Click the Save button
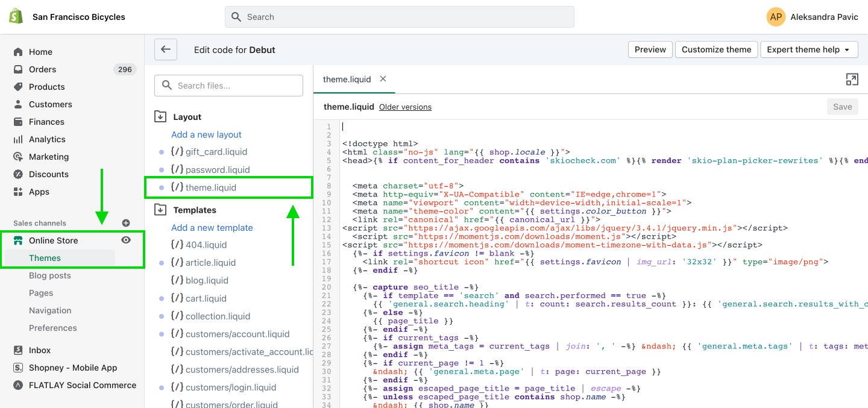The width and height of the screenshot is (868, 408). point(843,107)
